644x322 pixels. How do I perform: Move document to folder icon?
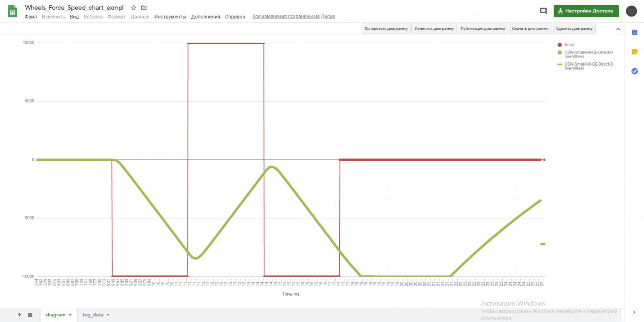pyautogui.click(x=144, y=8)
